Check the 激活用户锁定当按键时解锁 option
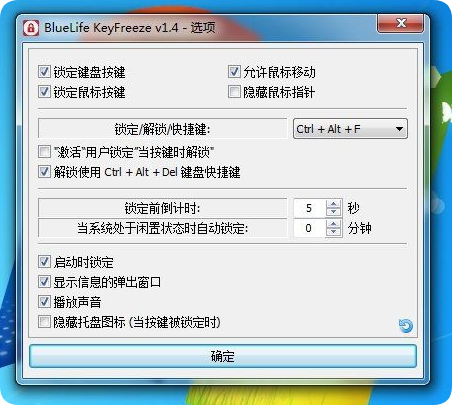 point(44,152)
